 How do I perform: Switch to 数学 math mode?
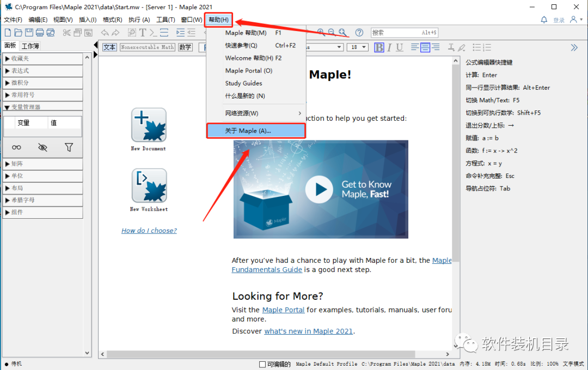coord(185,47)
